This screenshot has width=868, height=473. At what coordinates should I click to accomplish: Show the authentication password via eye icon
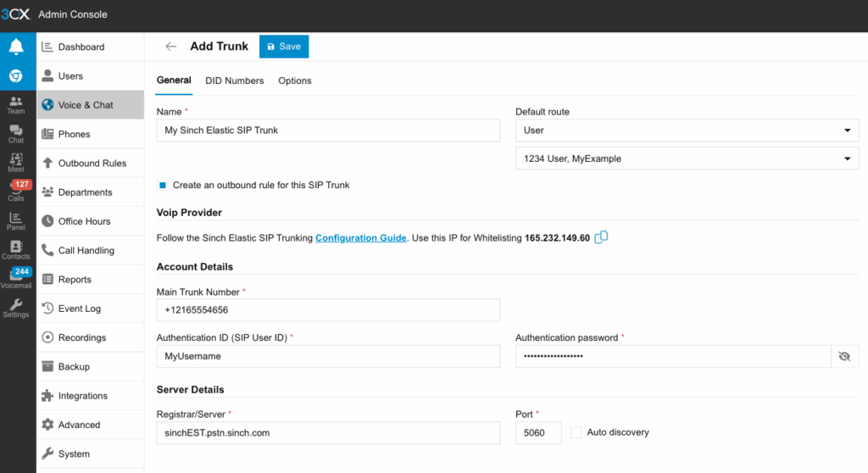(x=844, y=357)
